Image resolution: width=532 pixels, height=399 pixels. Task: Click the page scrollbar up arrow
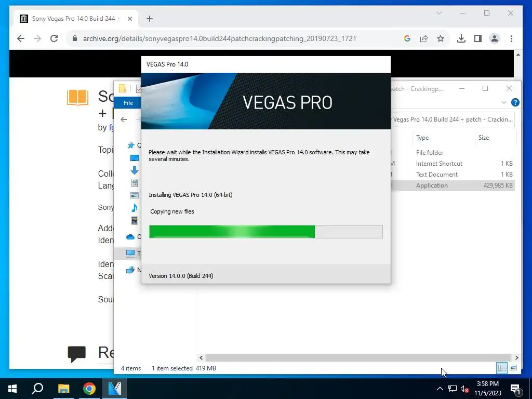click(x=518, y=55)
